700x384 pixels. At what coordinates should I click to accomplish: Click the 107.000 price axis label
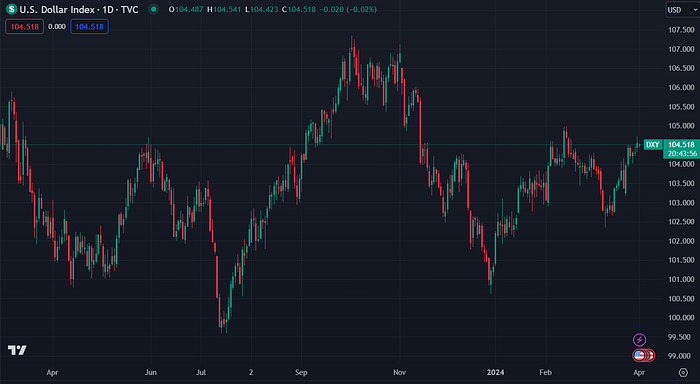point(681,49)
